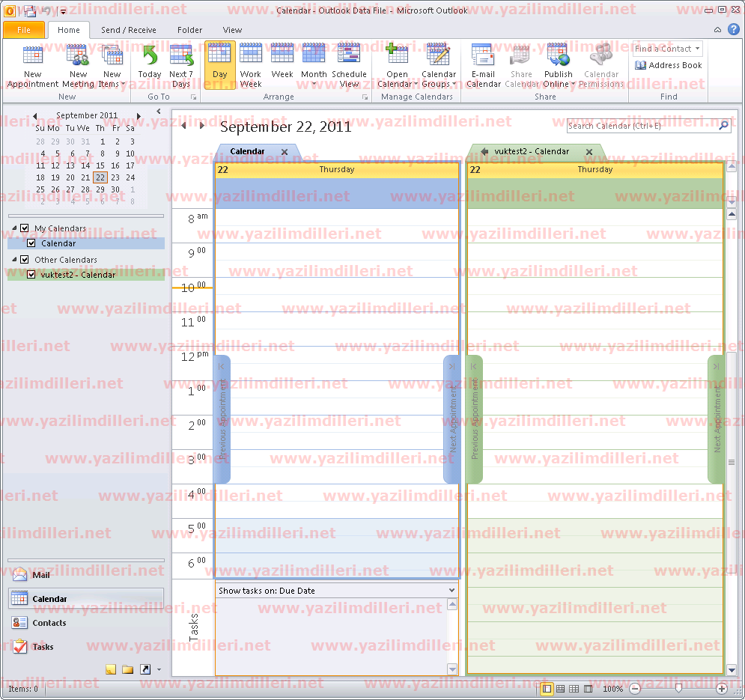This screenshot has width=745, height=700.
Task: Toggle the Other Calendars group checkbox
Action: 25,260
